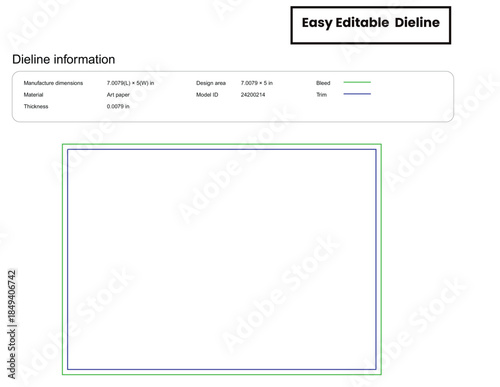Click the 'Adobe Stock | #1849406742' caption
500x387 pixels.
12,324
